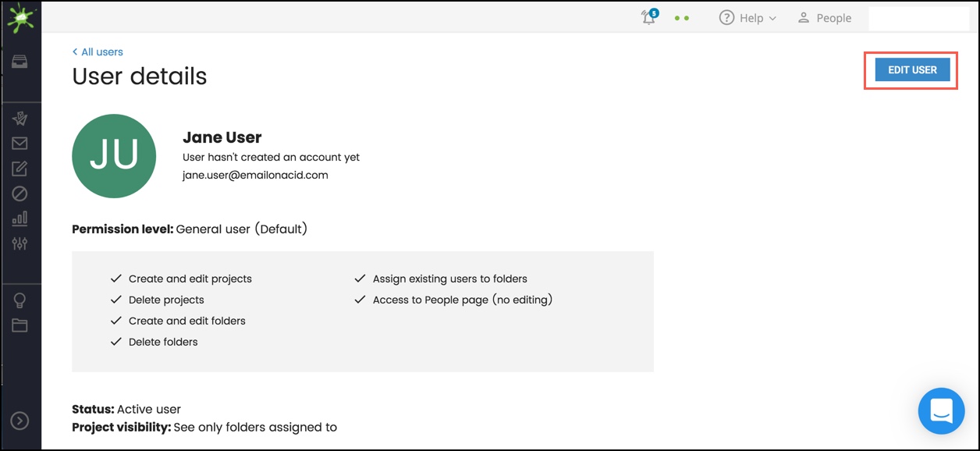Go back via the All users link
This screenshot has height=451, width=980.
98,51
